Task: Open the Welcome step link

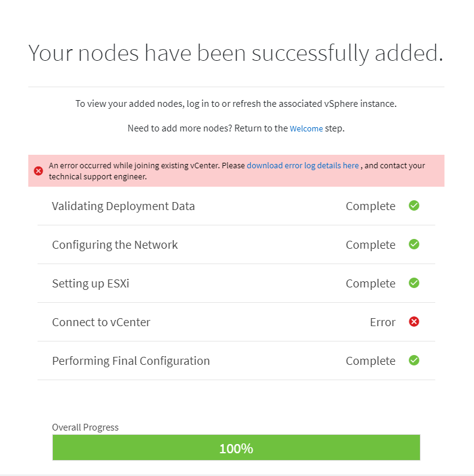Action: point(306,129)
